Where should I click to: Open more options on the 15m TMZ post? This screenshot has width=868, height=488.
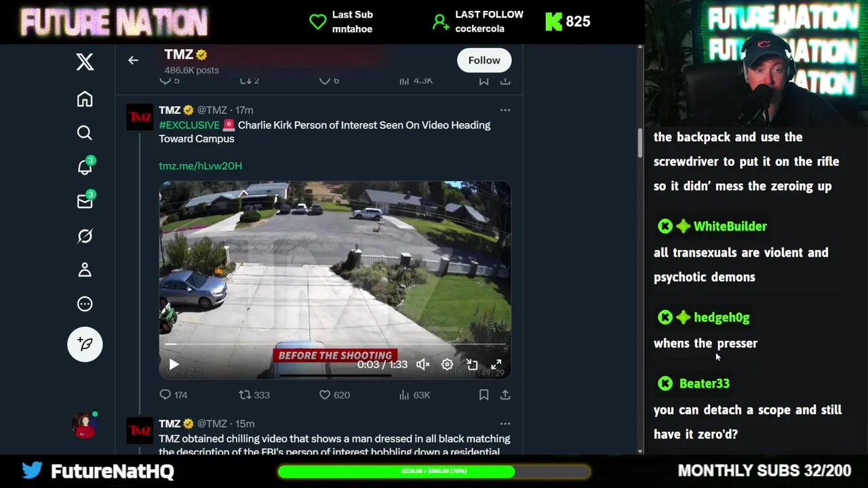click(x=505, y=424)
